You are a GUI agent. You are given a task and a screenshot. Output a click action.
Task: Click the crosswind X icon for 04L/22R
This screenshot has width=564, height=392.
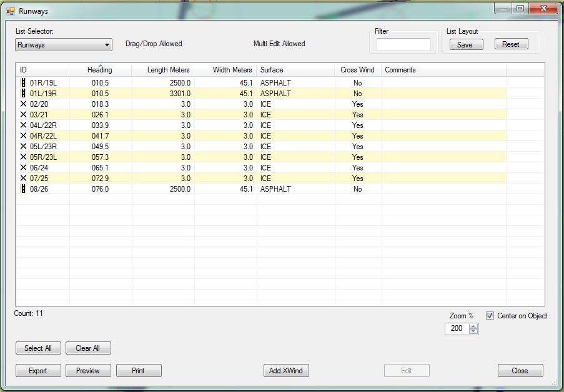pos(23,125)
